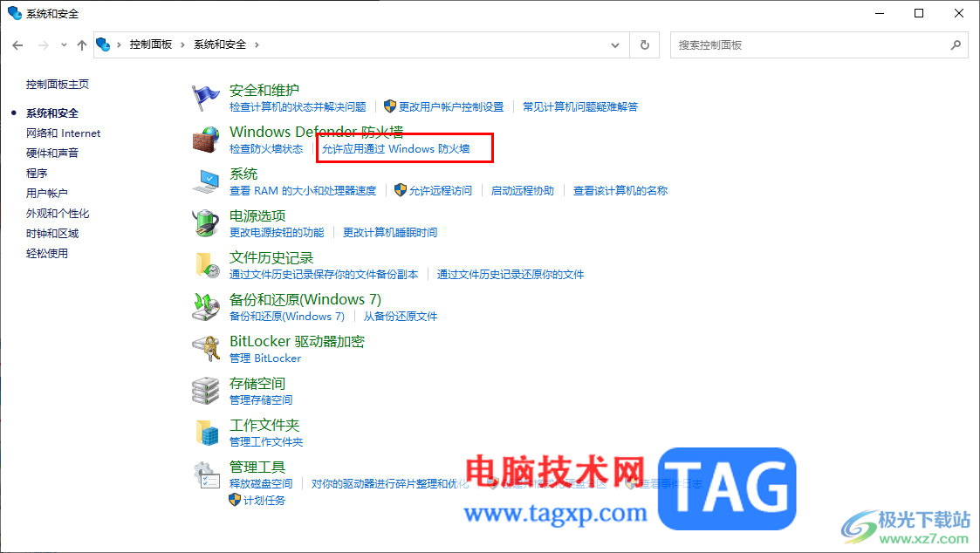Go forward with the right arrow button
Screen dimensions: 980x553
click(43, 45)
